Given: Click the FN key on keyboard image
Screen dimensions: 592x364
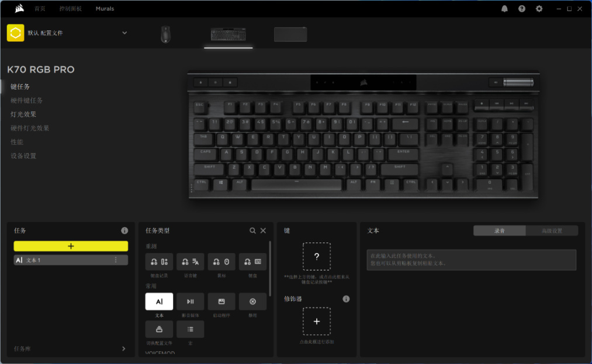Looking at the screenshot, I should point(373,184).
